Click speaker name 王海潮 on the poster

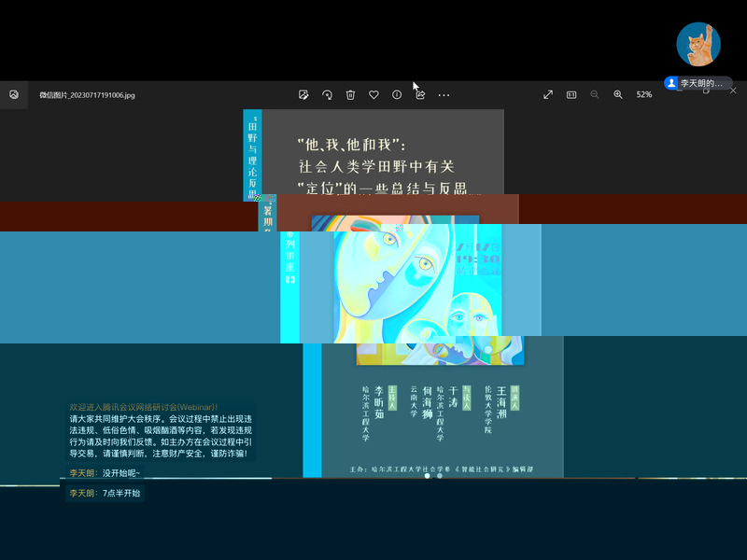(501, 403)
